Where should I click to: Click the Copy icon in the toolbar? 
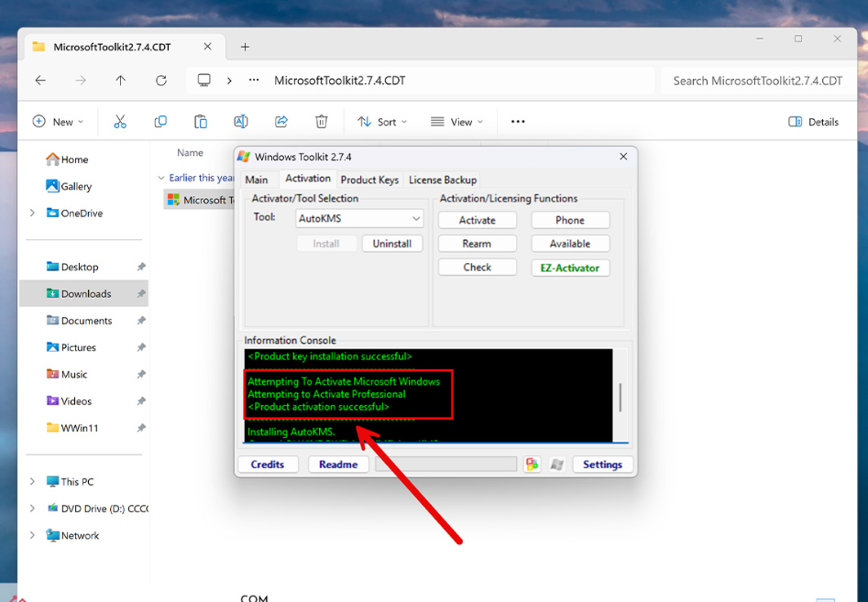[160, 122]
